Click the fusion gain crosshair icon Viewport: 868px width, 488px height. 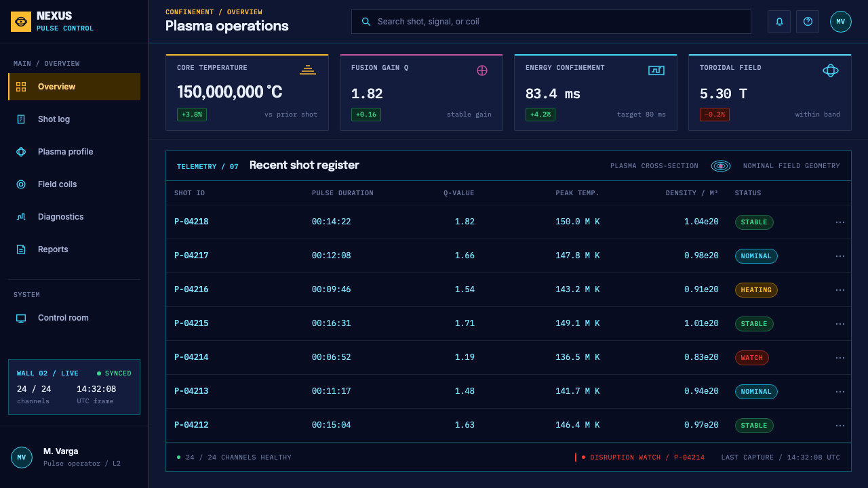coord(482,70)
